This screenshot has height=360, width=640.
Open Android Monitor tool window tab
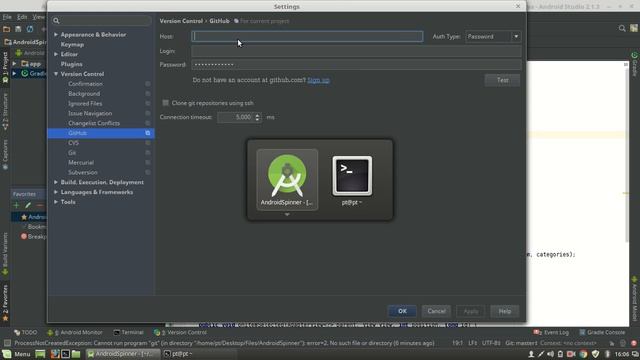[75, 332]
